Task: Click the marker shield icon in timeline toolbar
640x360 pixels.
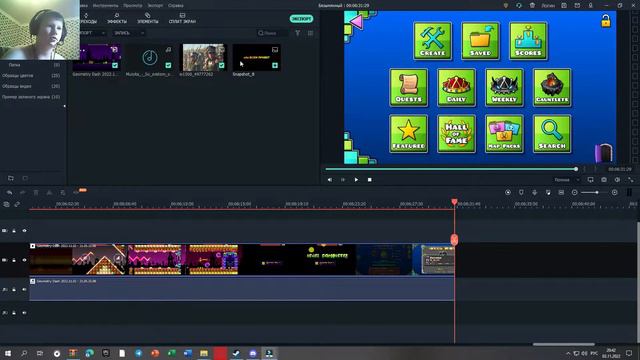Action: click(x=521, y=193)
